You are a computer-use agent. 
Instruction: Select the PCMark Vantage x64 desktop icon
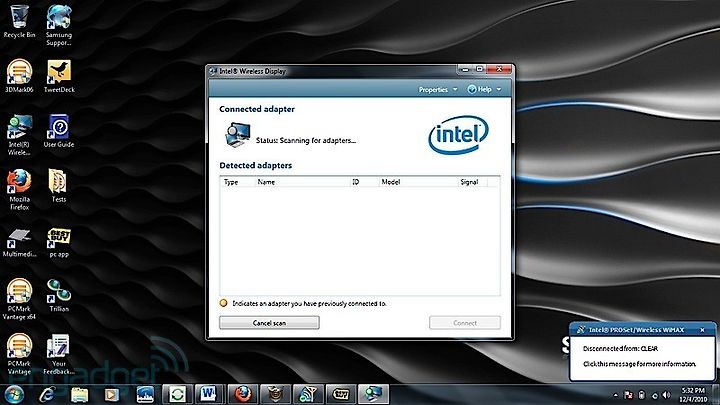click(x=19, y=299)
